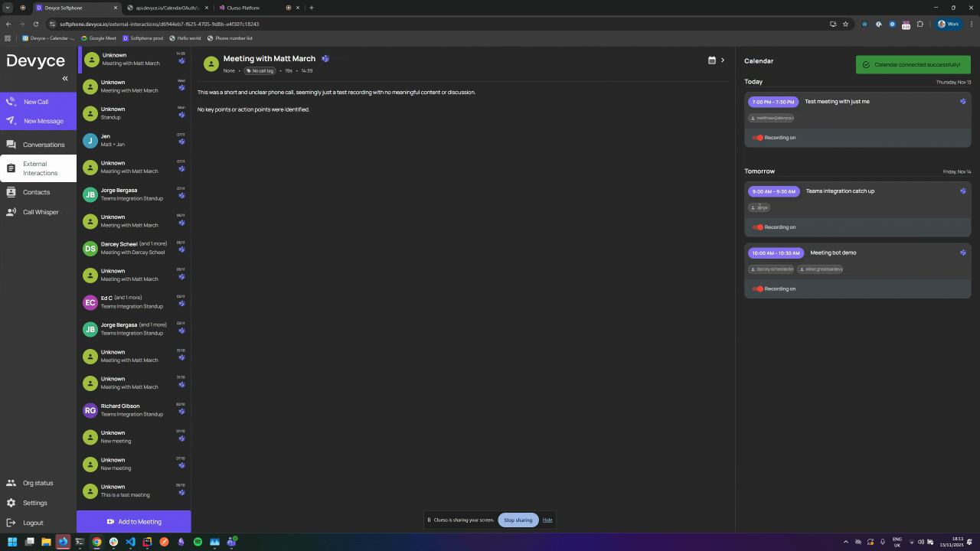
Task: Select the Richard Gibson Teams Integration Standup entry
Action: [x=134, y=410]
